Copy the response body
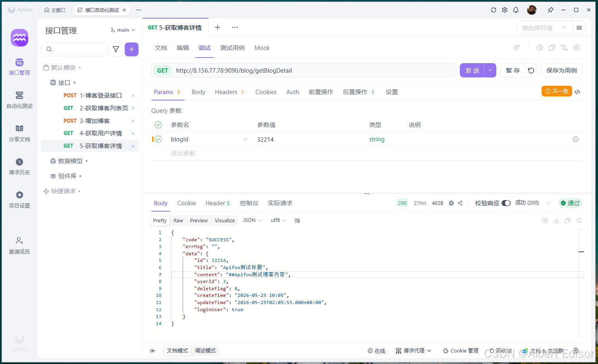 tap(568, 221)
